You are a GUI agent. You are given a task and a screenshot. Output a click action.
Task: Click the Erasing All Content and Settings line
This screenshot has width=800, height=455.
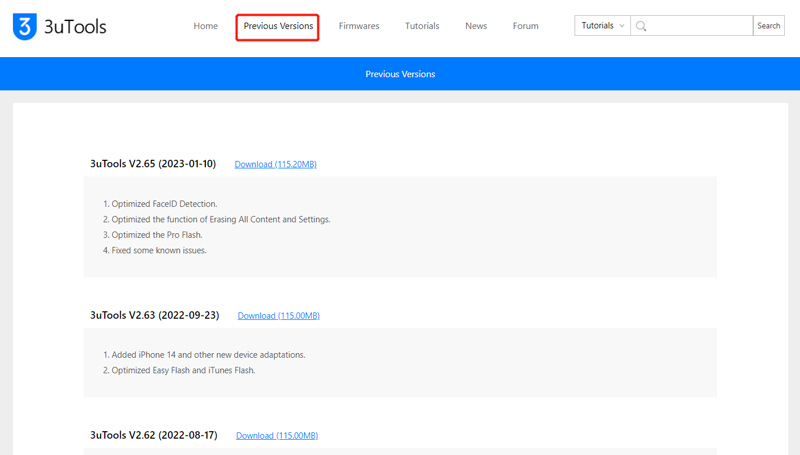pos(217,219)
